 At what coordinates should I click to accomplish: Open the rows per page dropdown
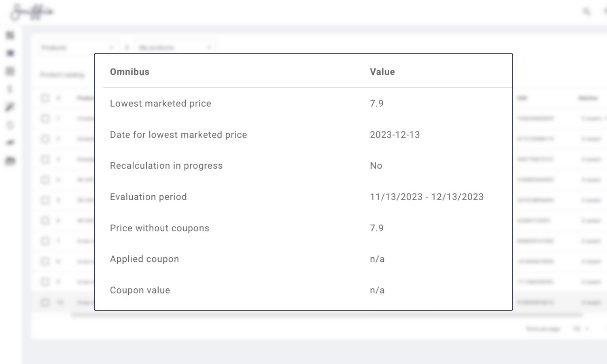tap(581, 329)
